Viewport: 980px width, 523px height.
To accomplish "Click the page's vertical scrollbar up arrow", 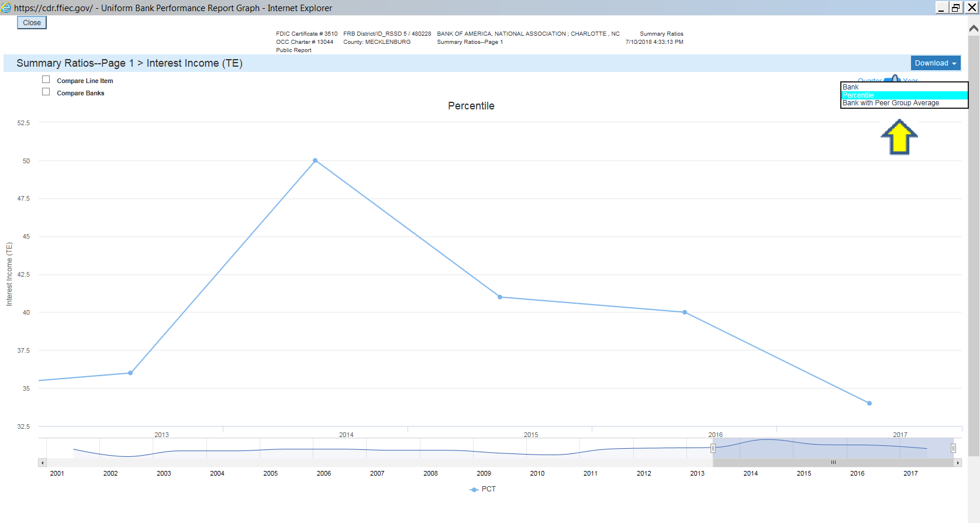I will [974, 27].
